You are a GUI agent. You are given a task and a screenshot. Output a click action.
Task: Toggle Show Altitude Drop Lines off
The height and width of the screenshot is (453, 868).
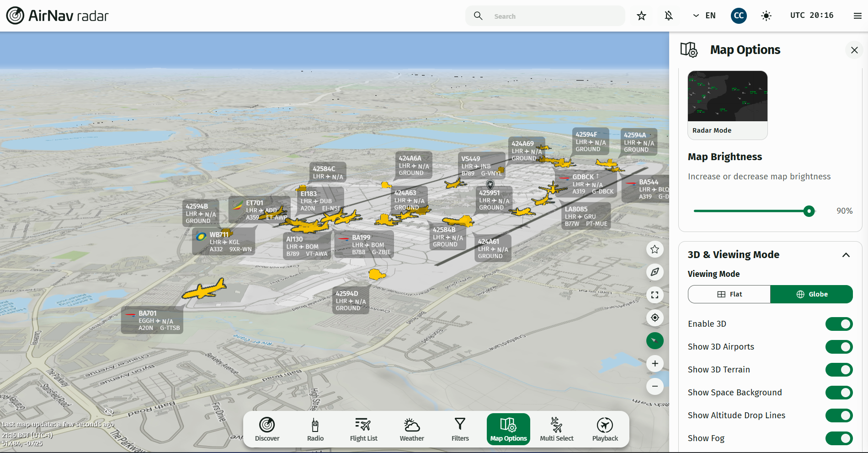(839, 415)
